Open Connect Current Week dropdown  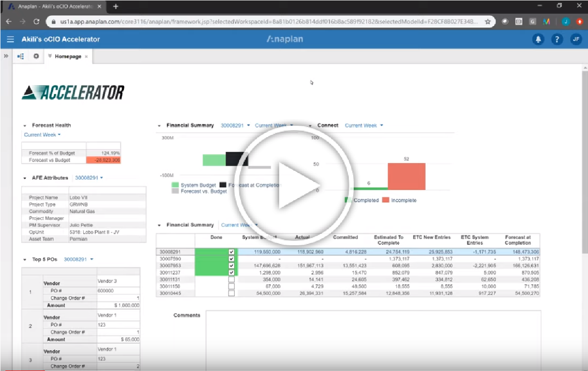[364, 125]
